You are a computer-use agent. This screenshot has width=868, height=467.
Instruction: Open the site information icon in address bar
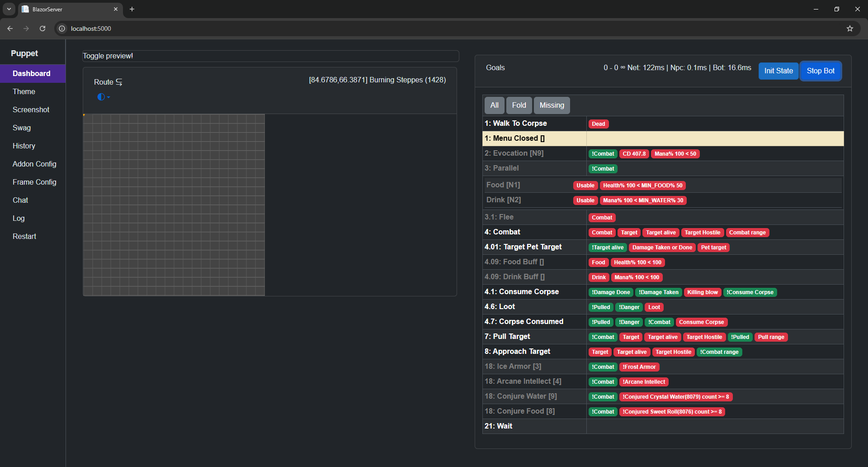click(62, 29)
